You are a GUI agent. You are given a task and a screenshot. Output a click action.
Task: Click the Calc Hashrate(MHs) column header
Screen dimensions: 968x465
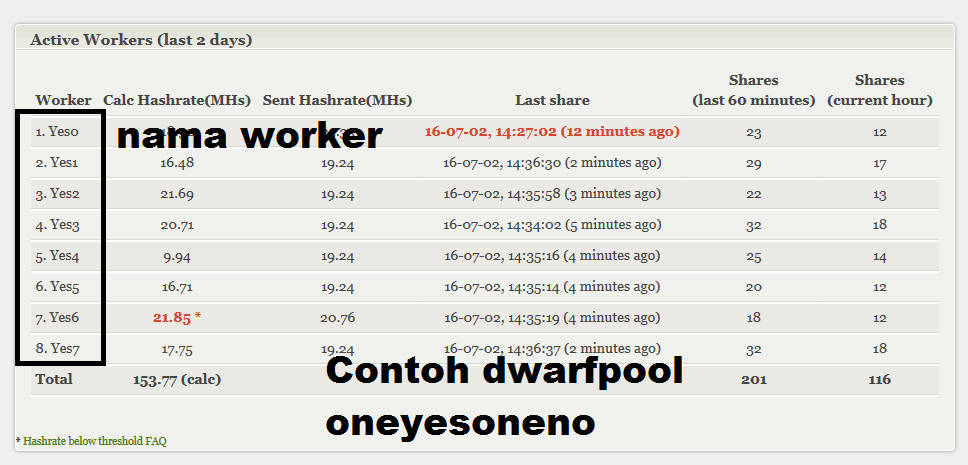coord(177,100)
